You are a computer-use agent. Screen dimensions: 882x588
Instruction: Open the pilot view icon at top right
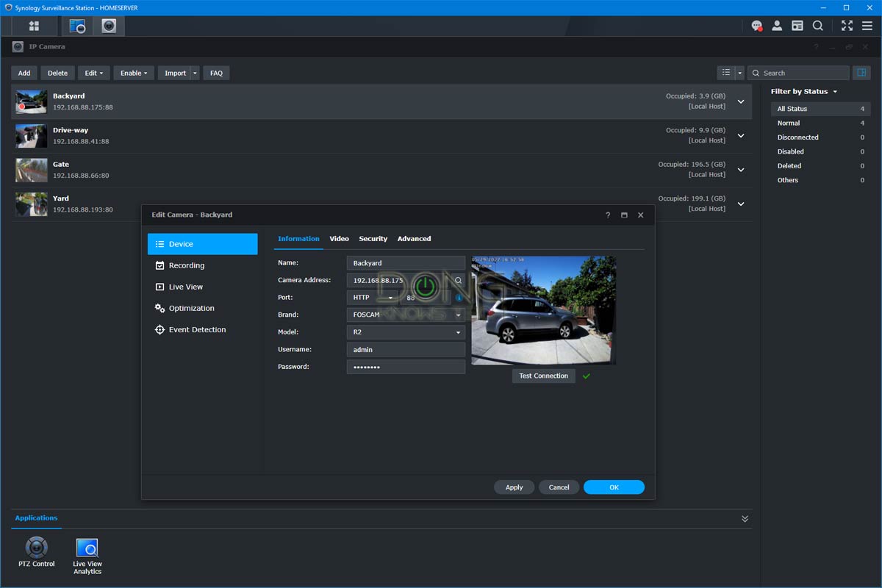(867, 26)
